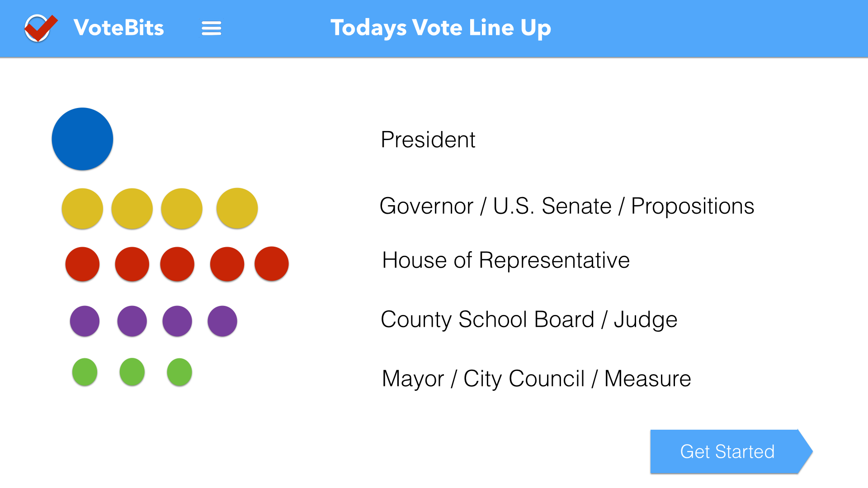Select the fifth red circle
868x488 pixels.
pos(271,263)
